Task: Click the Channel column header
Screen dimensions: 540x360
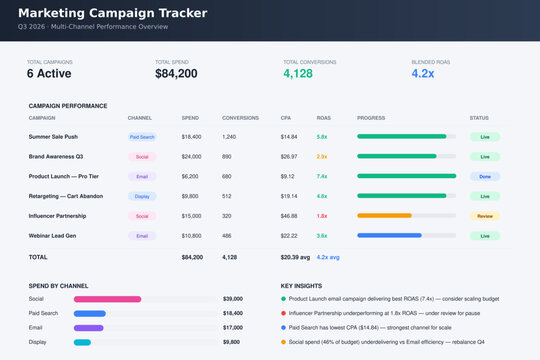Action: pyautogui.click(x=139, y=118)
